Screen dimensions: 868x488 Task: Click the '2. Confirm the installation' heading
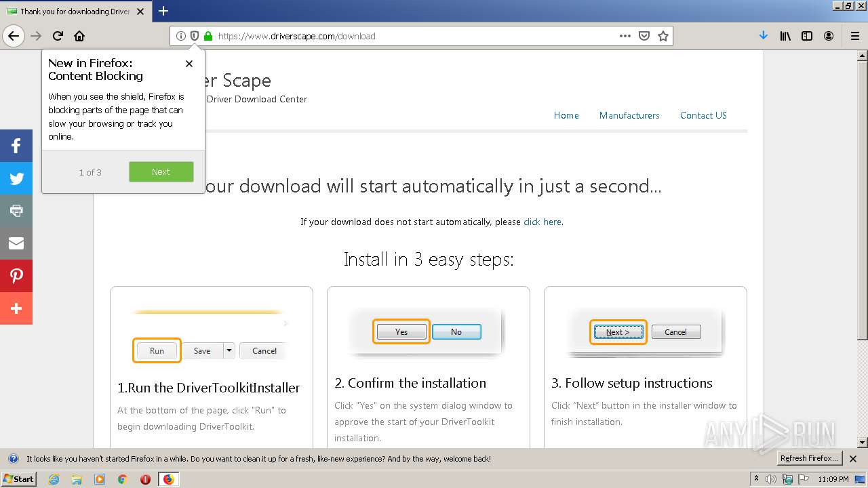[410, 383]
